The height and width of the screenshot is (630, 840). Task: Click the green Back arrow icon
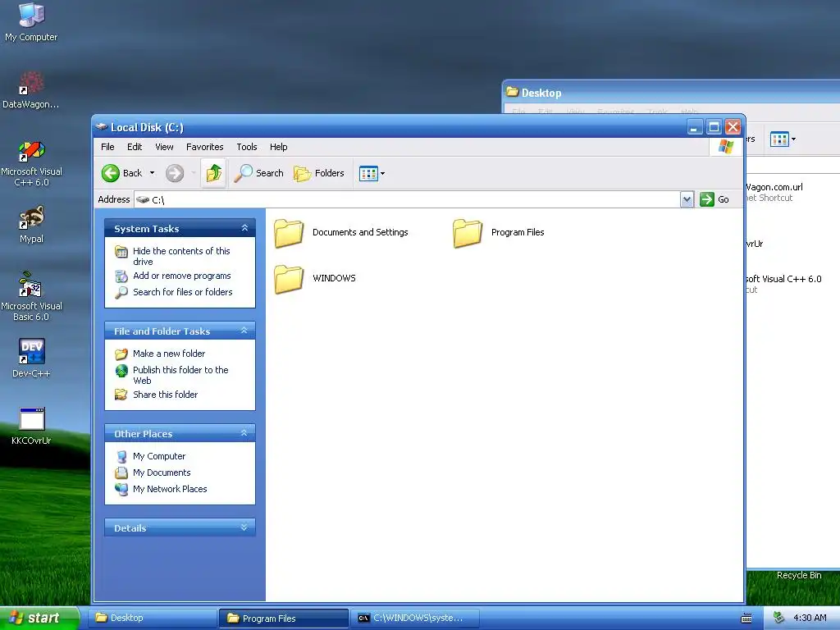[111, 173]
